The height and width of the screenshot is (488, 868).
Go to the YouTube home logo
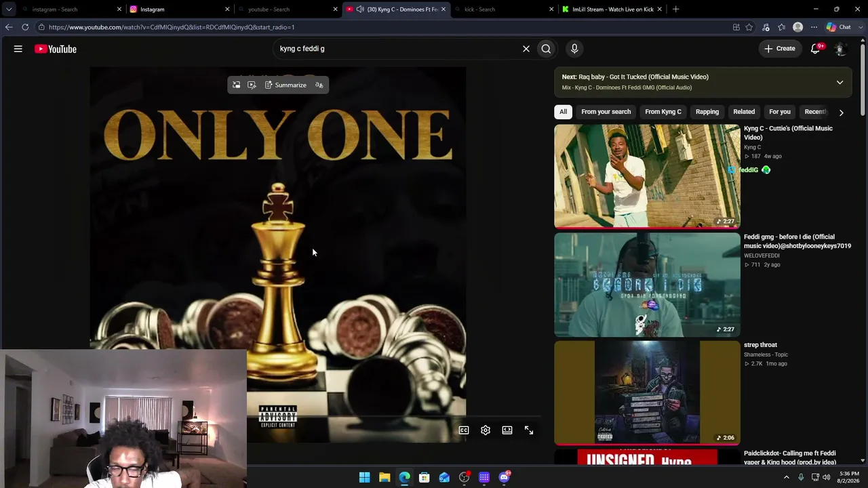pyautogui.click(x=56, y=49)
